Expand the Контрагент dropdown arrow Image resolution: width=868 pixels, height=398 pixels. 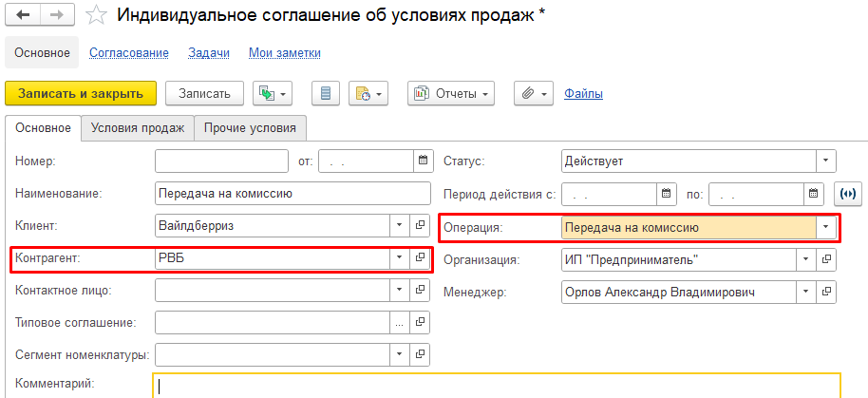(x=400, y=258)
